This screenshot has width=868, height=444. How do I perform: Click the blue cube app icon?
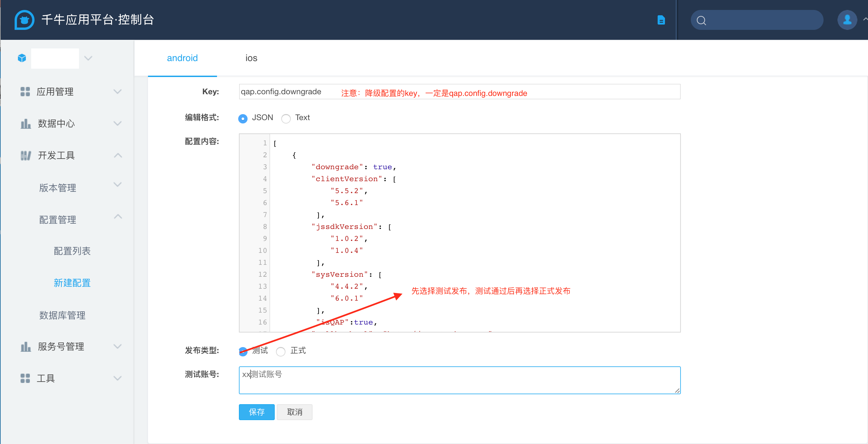(x=22, y=58)
